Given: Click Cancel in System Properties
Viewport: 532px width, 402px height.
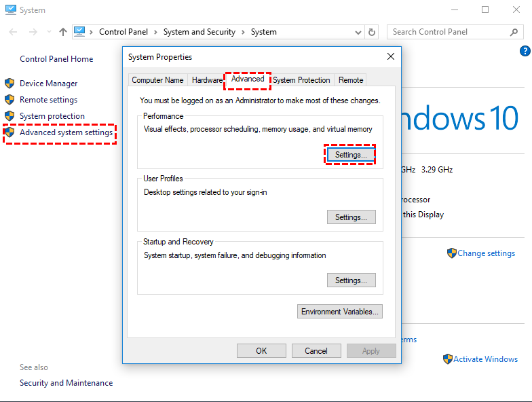Looking at the screenshot, I should tap(316, 351).
